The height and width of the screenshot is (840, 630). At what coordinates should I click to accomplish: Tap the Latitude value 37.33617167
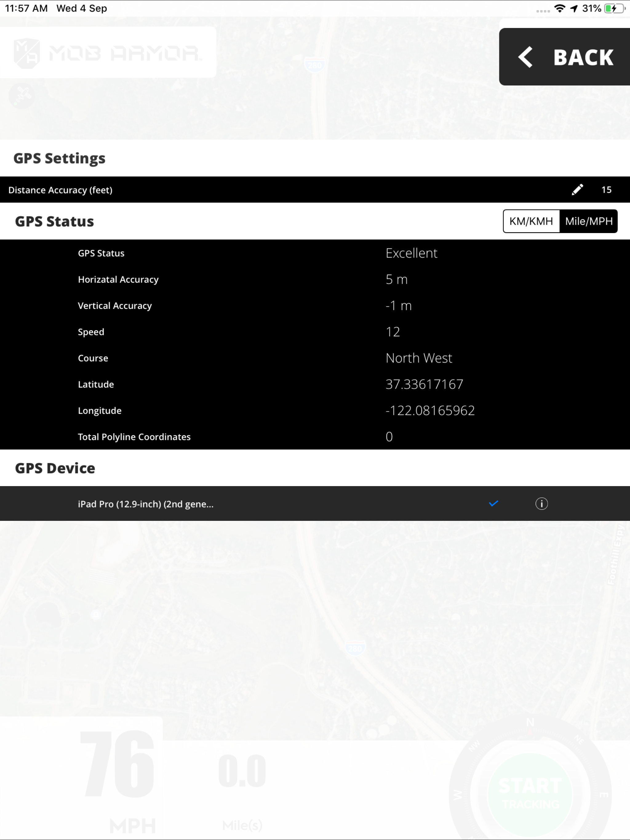tap(424, 384)
